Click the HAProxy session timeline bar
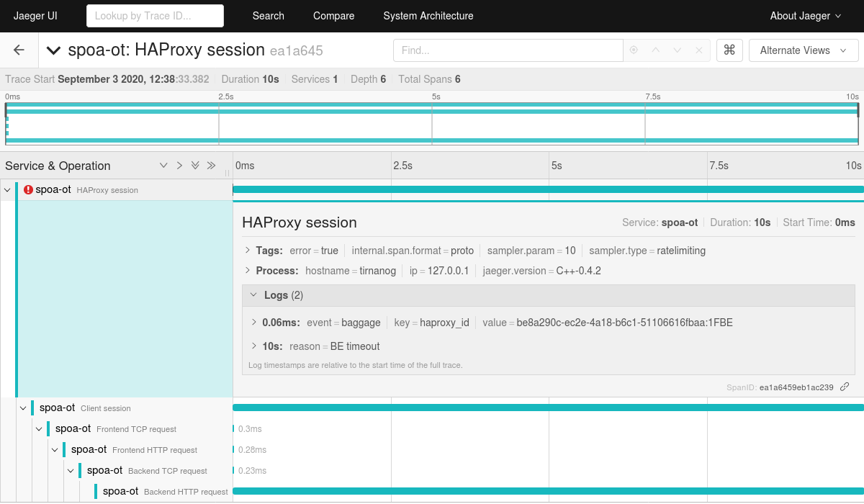The height and width of the screenshot is (504, 864). 548,189
